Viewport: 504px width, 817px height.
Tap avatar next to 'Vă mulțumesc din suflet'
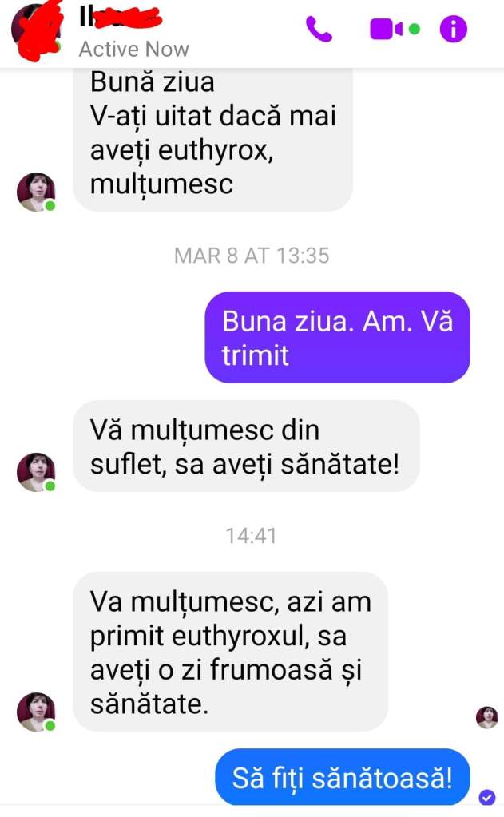click(x=36, y=472)
